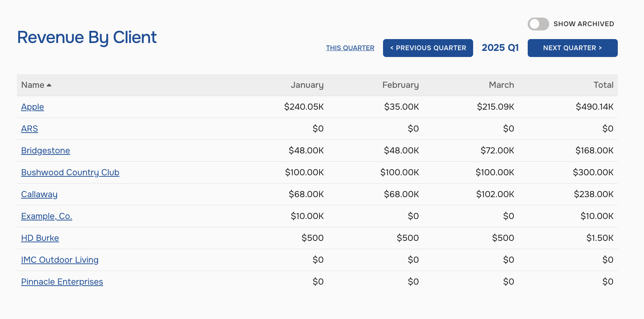
Task: Open the Example, Co. client link
Action: point(47,216)
